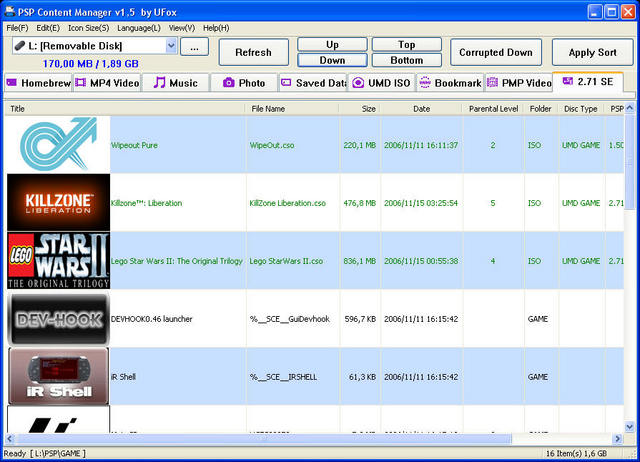Select the iR Shell thumbnail
The width and height of the screenshot is (640, 462).
click(x=58, y=376)
